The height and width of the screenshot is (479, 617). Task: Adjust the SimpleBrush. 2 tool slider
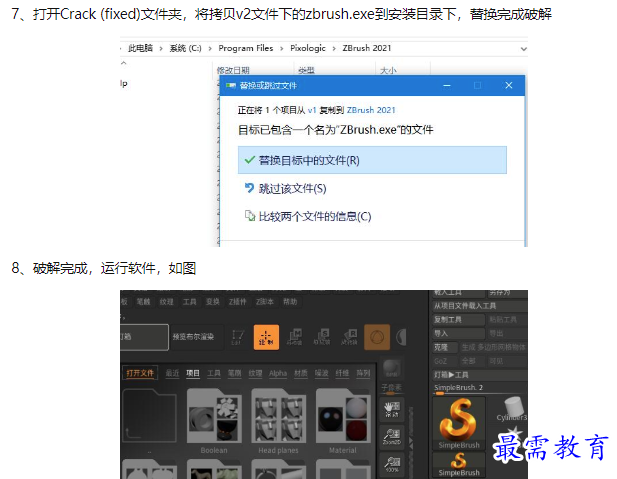point(480,388)
